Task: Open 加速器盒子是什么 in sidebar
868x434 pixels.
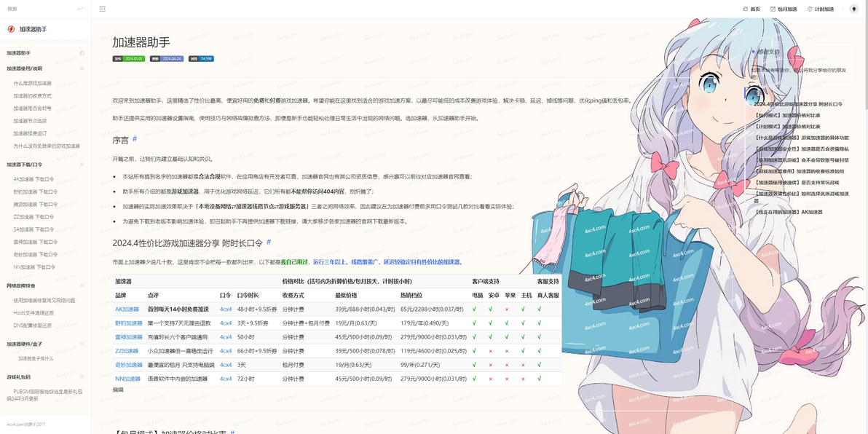Action: [36, 359]
